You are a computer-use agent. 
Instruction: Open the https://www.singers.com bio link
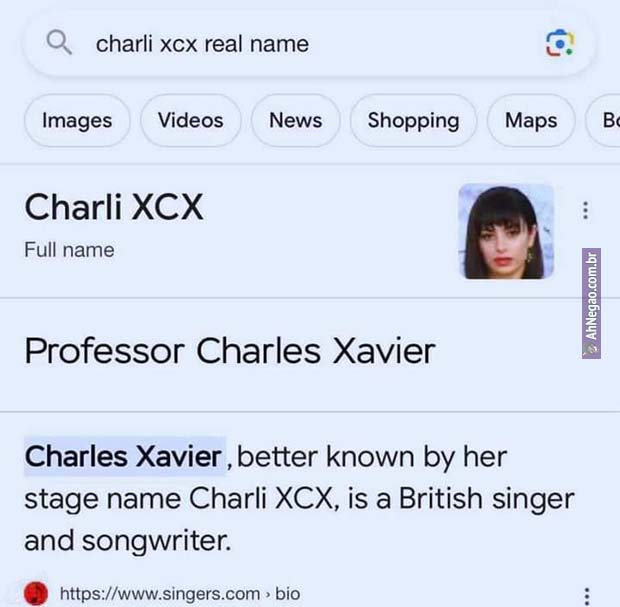tap(180, 594)
